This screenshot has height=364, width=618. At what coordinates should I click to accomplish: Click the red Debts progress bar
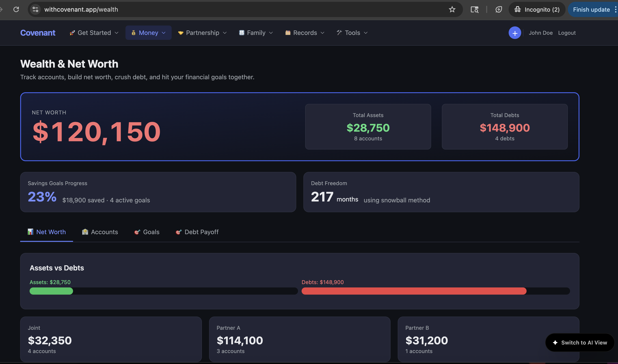pos(414,291)
